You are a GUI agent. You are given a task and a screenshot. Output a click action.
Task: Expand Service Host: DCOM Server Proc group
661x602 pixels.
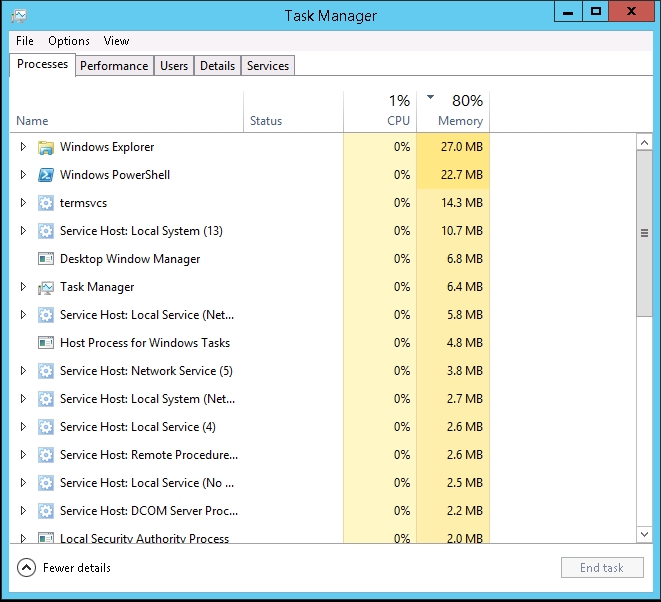[x=23, y=511]
